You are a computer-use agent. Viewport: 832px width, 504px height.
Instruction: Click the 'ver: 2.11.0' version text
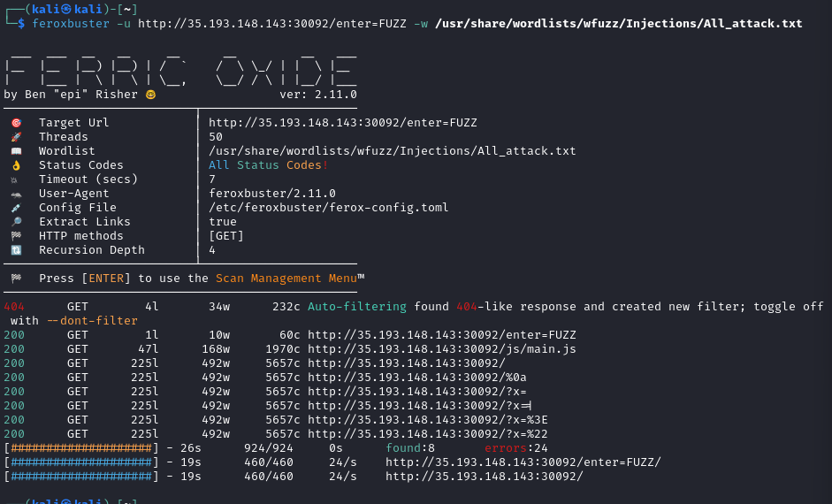click(x=318, y=95)
